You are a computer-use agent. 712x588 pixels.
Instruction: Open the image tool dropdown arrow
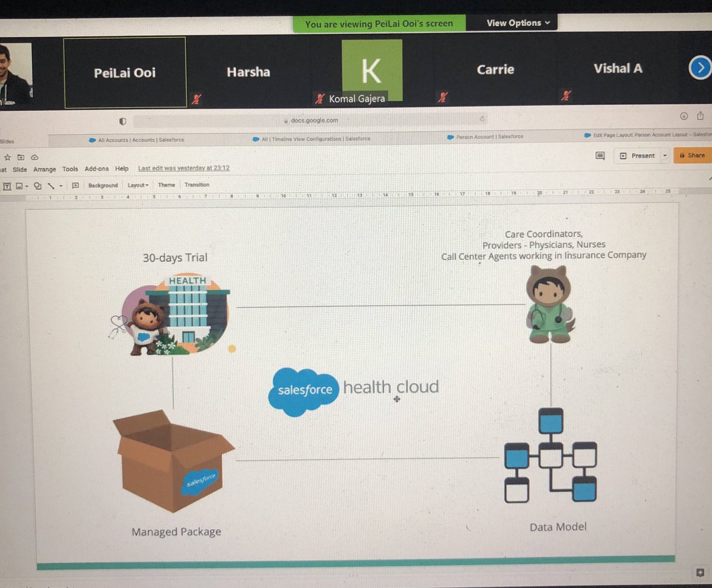[27, 186]
